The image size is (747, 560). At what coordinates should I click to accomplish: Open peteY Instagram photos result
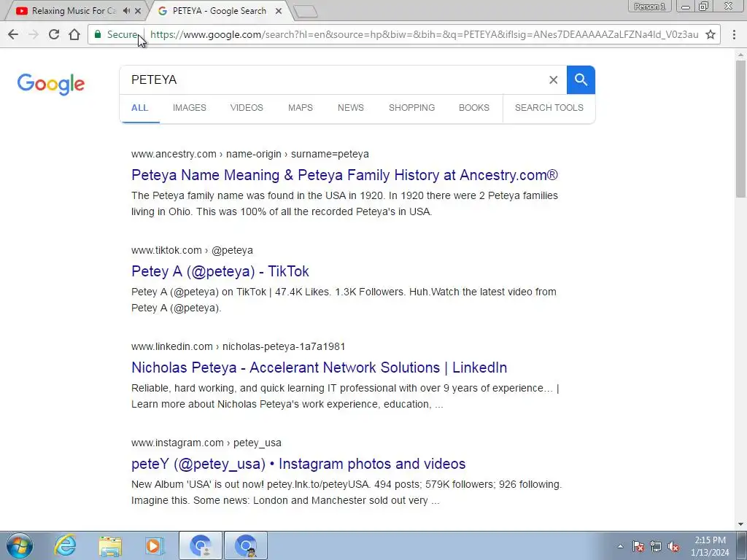298,464
